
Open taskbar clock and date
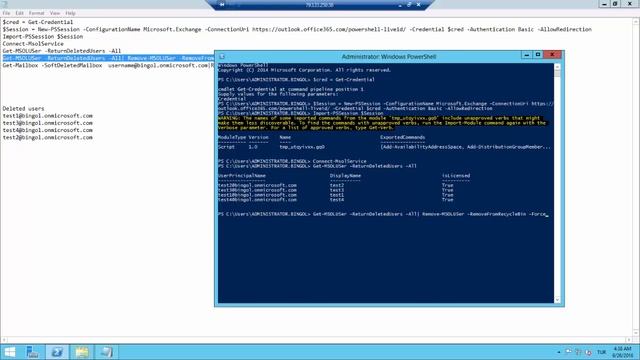coord(622,352)
